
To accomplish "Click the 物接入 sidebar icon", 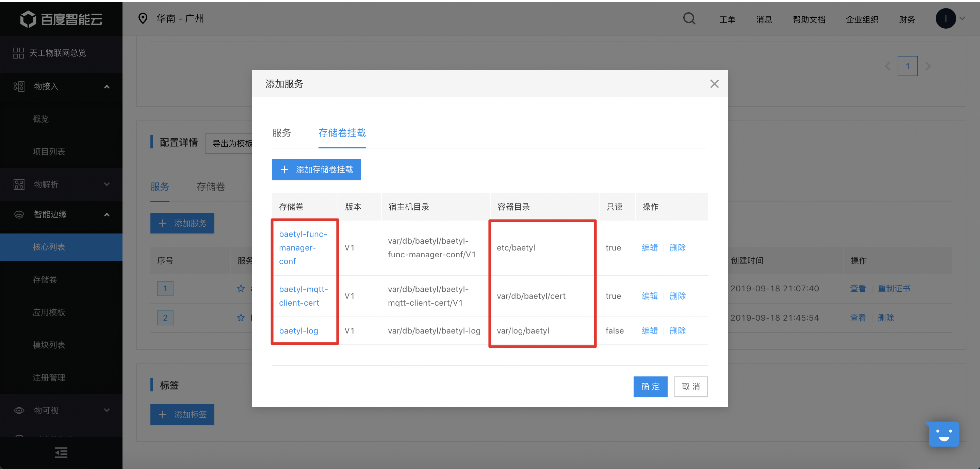I will point(19,86).
